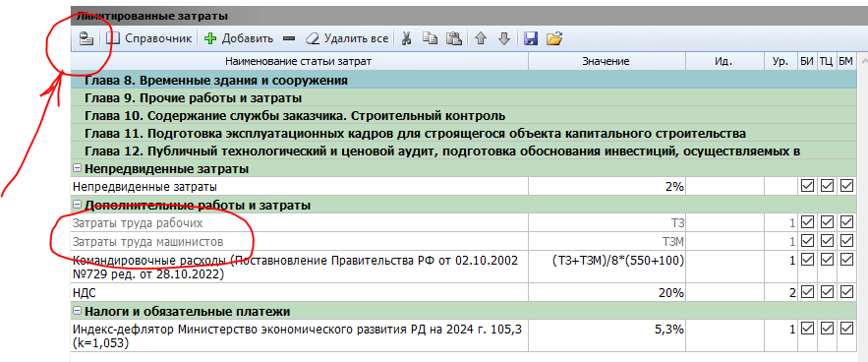Click the copy icon in toolbar

(x=431, y=38)
